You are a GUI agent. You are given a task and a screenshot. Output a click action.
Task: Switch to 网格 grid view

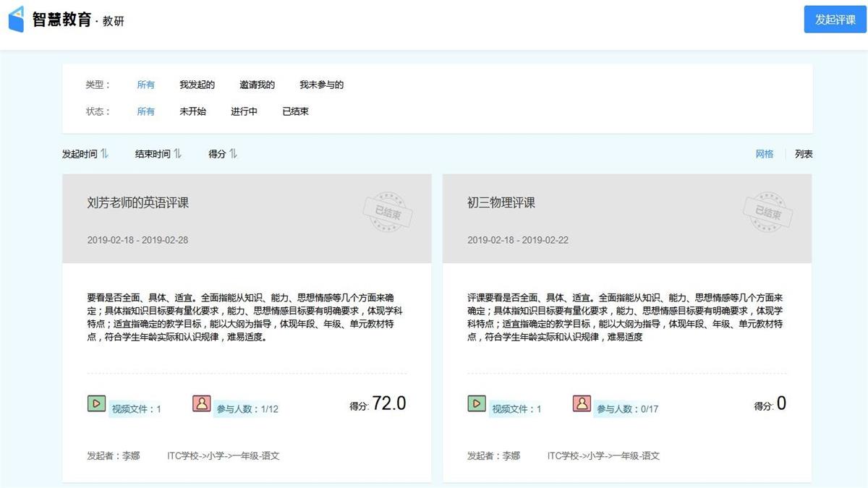[x=765, y=154]
